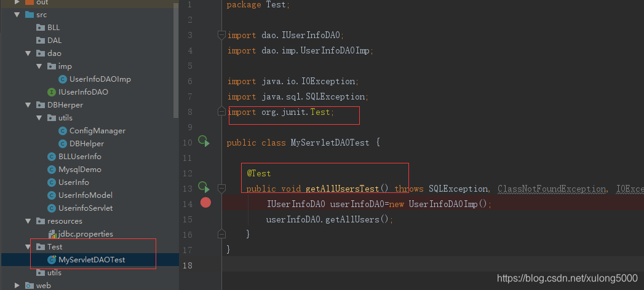Collapse the Test package arrow
Viewport: 644px width, 290px height.
pos(28,247)
